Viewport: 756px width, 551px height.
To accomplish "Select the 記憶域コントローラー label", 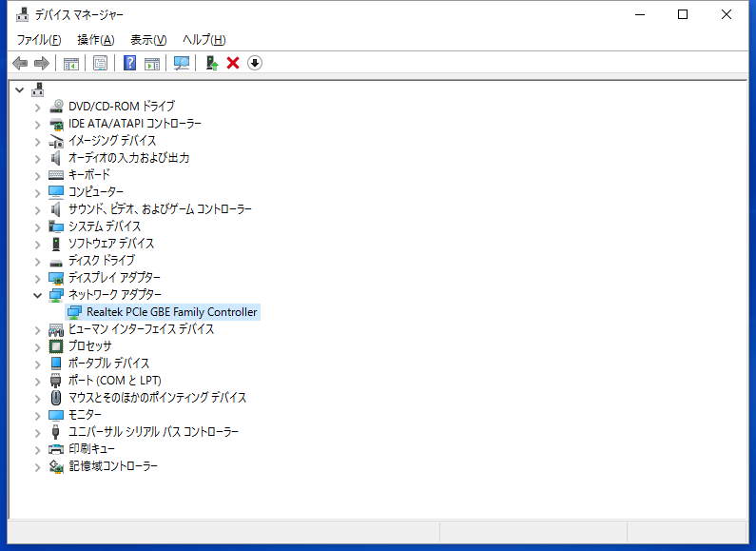I will tap(113, 466).
